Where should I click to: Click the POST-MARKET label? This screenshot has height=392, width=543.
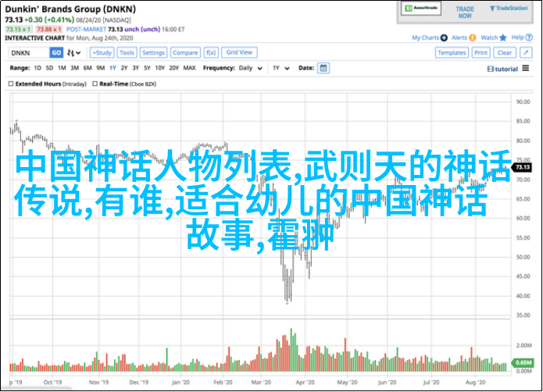(x=86, y=30)
